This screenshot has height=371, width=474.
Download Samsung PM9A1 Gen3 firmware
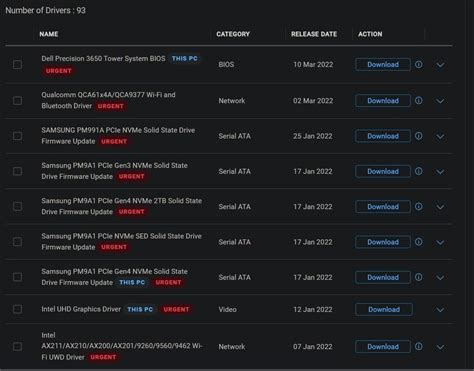tap(383, 171)
